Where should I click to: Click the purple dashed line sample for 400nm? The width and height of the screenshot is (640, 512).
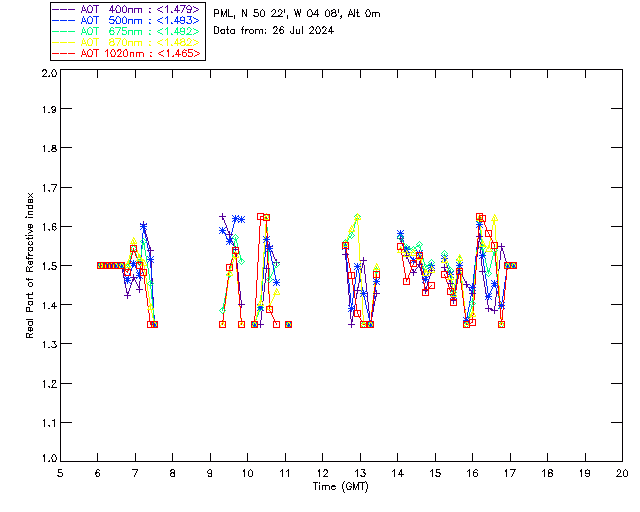(64, 9)
